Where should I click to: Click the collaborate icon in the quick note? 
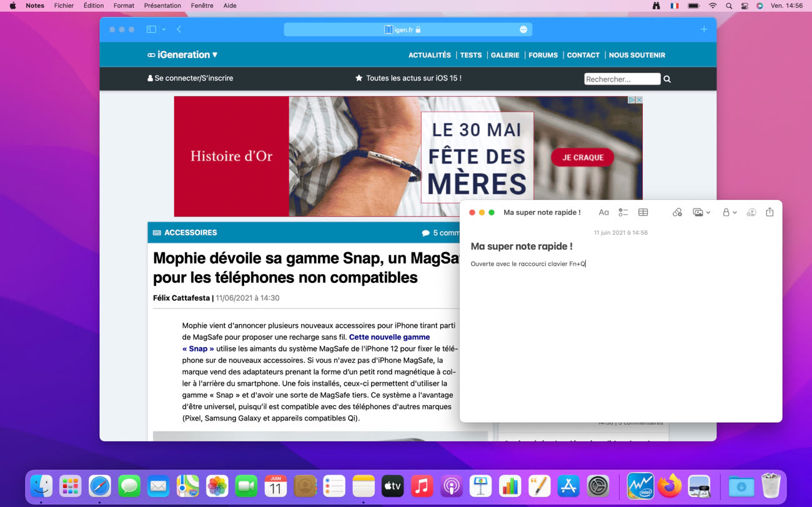pyautogui.click(x=751, y=212)
